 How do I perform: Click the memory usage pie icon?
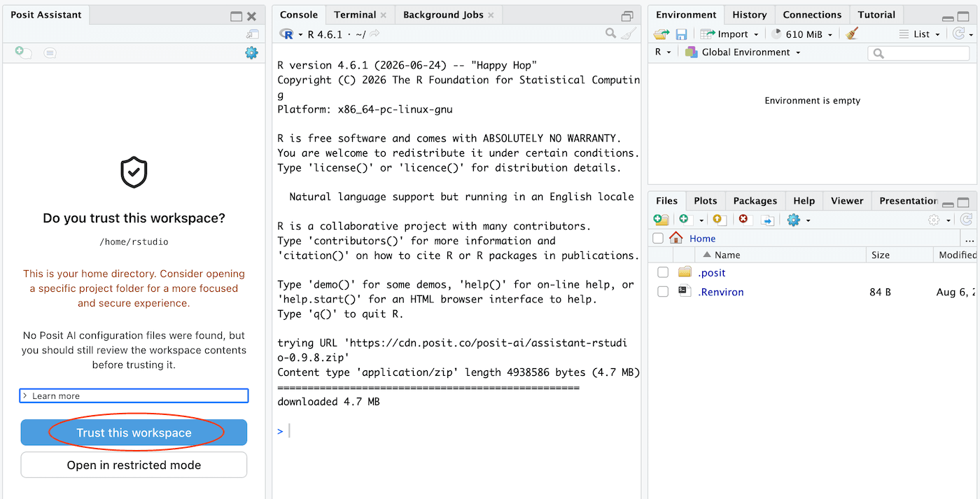[x=776, y=34]
